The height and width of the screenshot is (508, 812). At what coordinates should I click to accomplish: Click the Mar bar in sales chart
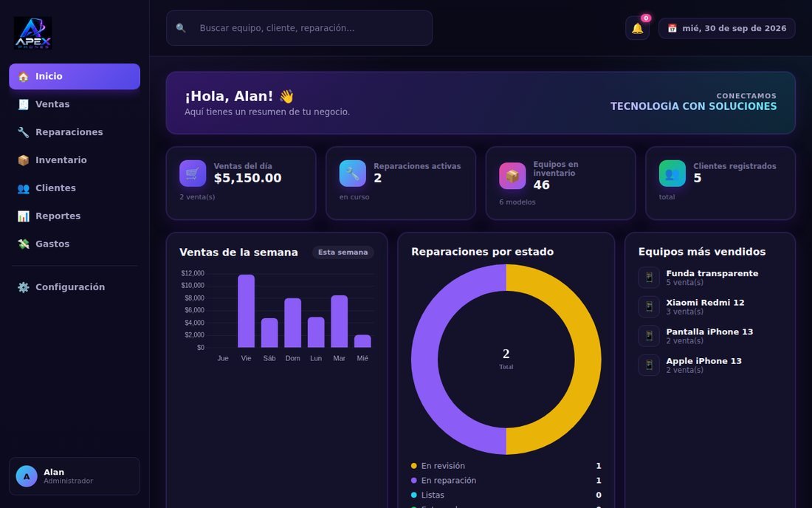pos(340,322)
